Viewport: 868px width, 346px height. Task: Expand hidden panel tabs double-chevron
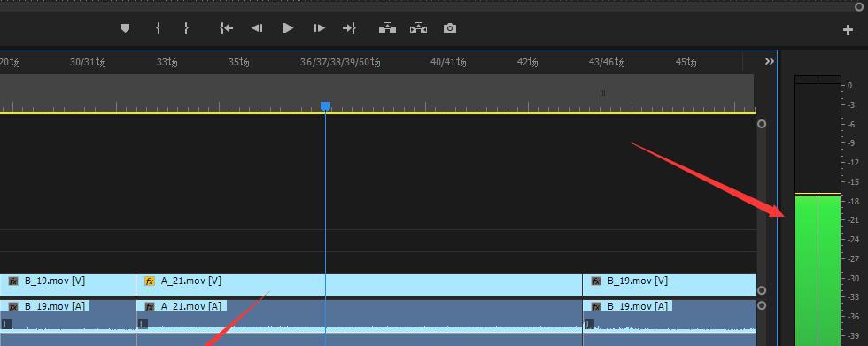(x=770, y=61)
